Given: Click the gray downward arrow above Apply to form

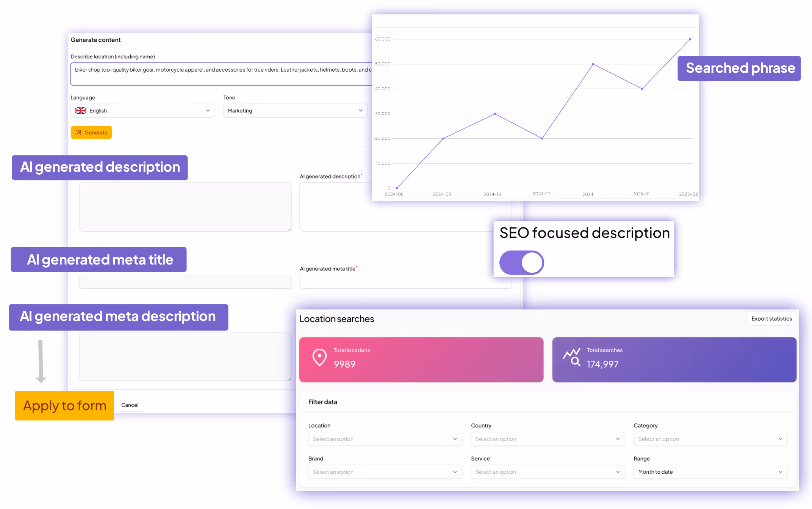Looking at the screenshot, I should pos(41,361).
